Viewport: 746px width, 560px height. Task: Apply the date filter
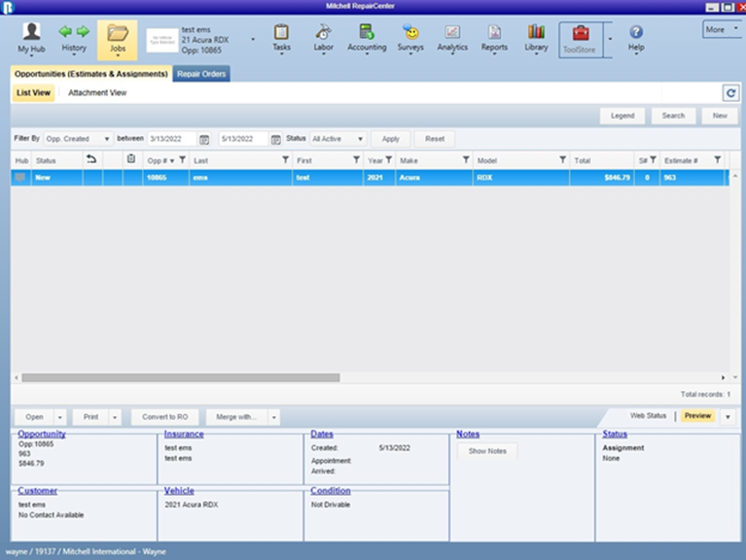click(391, 139)
